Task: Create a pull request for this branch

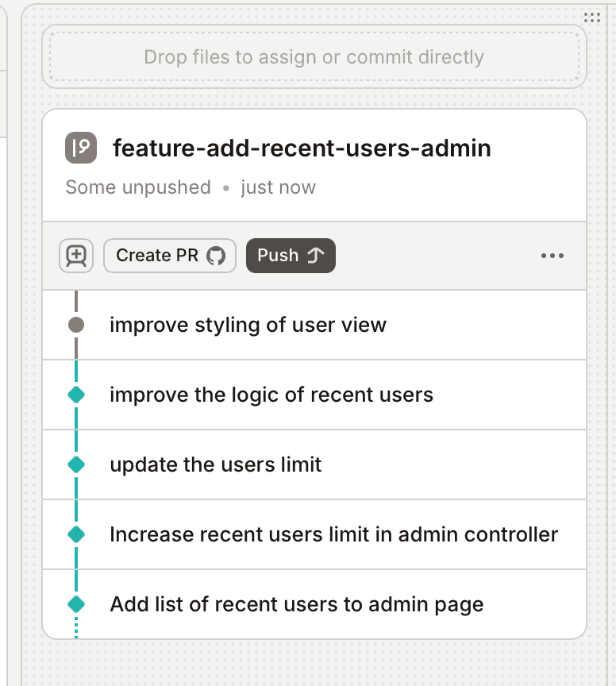Action: pyautogui.click(x=169, y=256)
